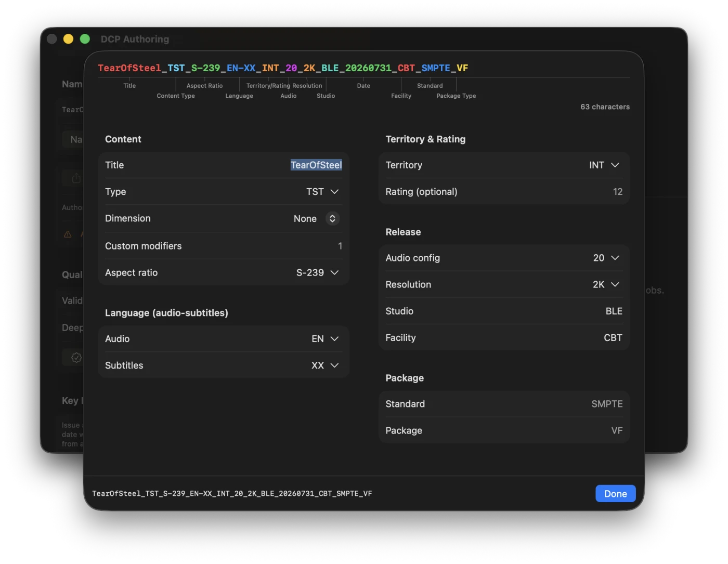728x564 pixels.
Task: Expand the Aspect ratio dropdown showing S-239
Action: pyautogui.click(x=317, y=273)
